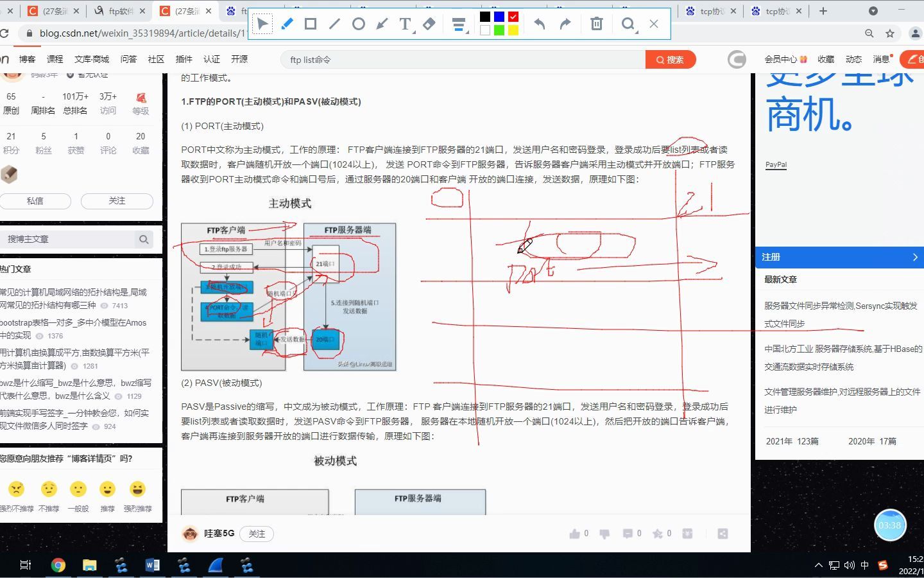Favorite the article with star icon in bottom bar
Image resolution: width=924 pixels, height=578 pixels.
[x=658, y=534]
